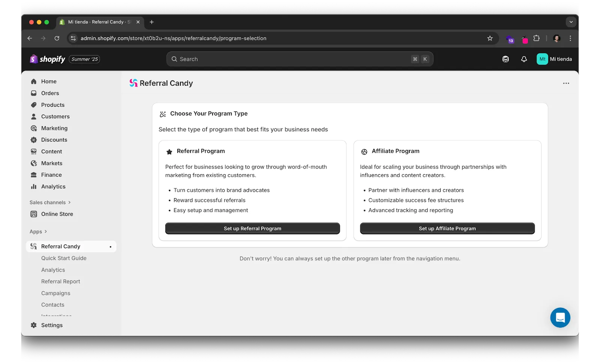Open the Sidekick assistant icon
Viewport: 600px width, 364px height.
pos(505,59)
